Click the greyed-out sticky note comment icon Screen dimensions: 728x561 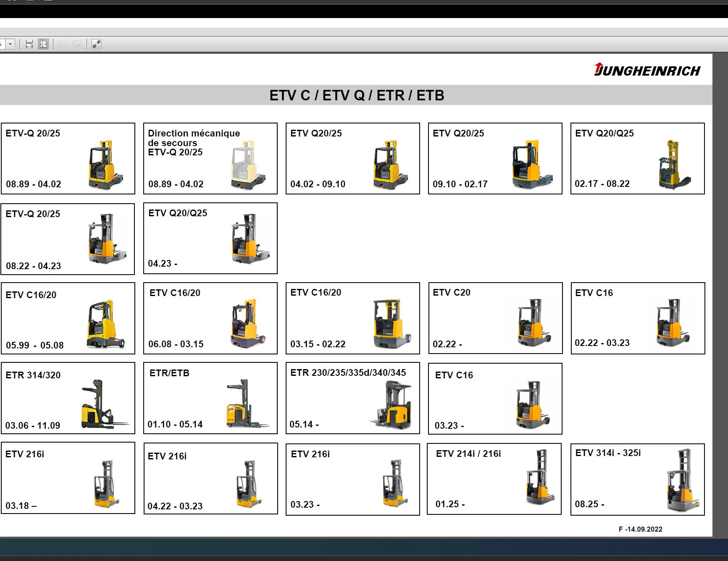pyautogui.click(x=63, y=44)
